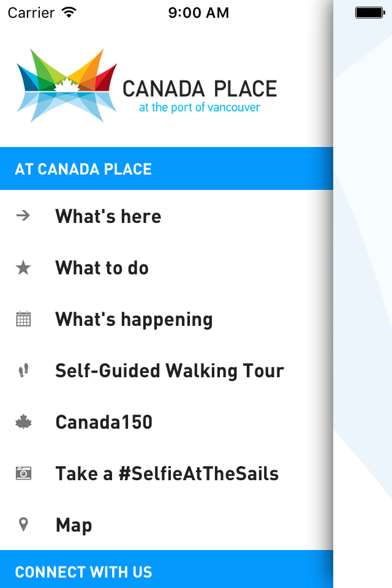Tap the battery icon in status bar
Image resolution: width=392 pixels, height=588 pixels.
pos(369,12)
